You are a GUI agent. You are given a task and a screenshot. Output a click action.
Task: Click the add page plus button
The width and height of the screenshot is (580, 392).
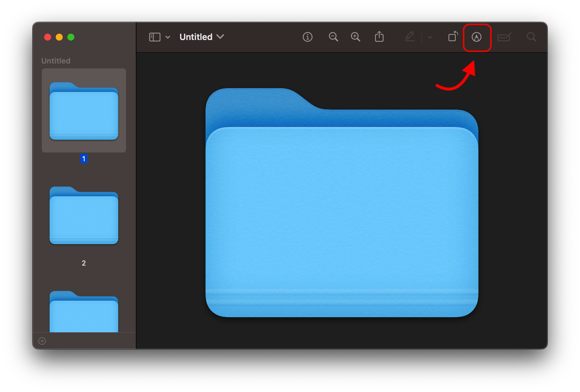[42, 341]
